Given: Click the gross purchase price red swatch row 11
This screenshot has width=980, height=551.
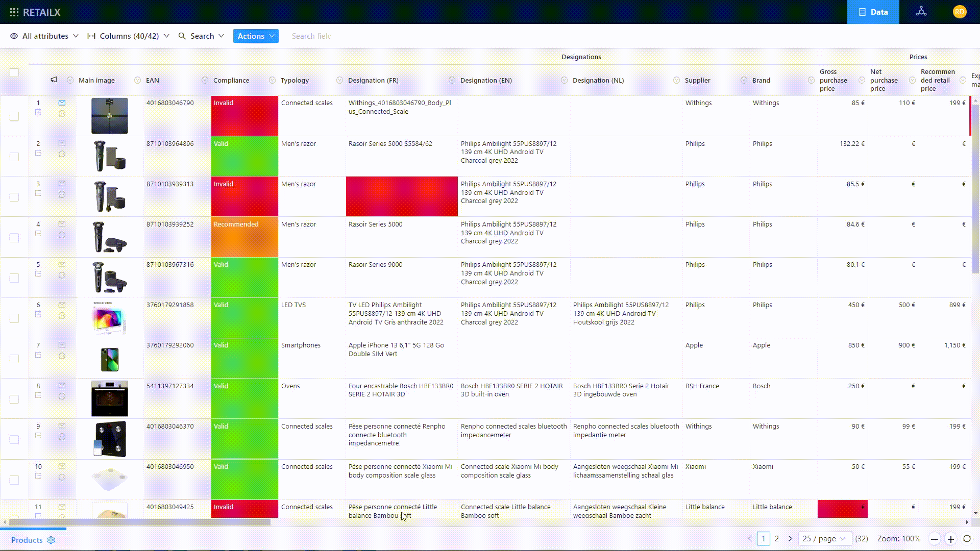Looking at the screenshot, I should [841, 509].
